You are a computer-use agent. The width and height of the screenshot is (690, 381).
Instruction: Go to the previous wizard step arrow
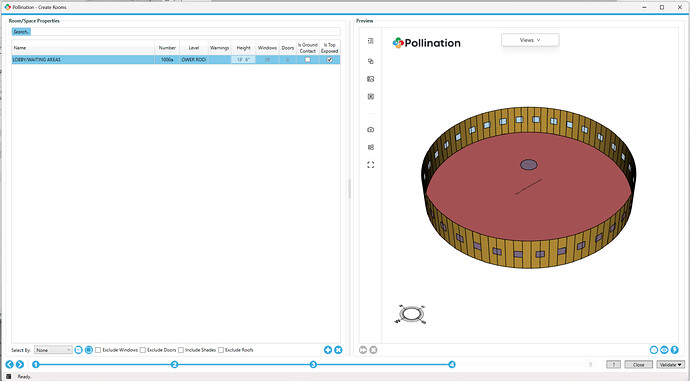[x=9, y=364]
